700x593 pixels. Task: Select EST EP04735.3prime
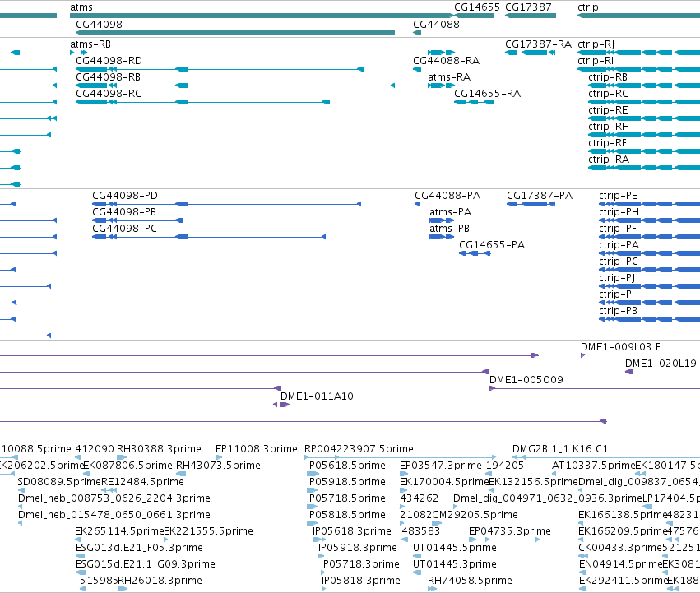pyautogui.click(x=504, y=540)
